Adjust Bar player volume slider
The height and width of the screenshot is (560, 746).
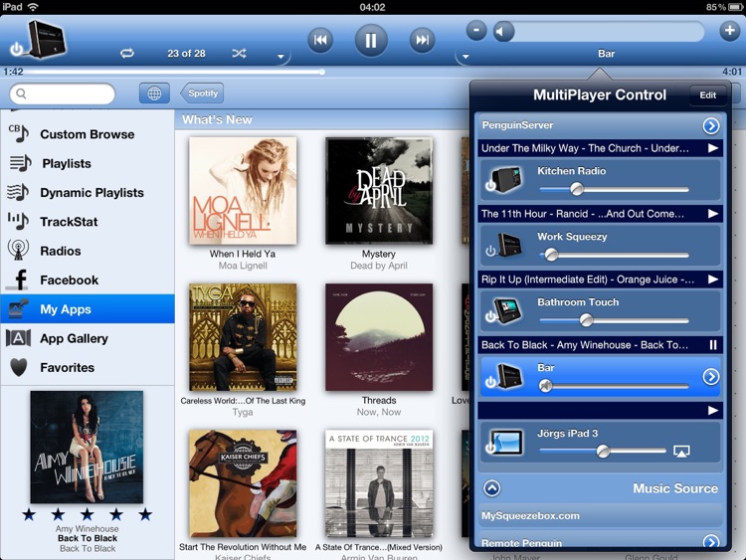[614, 386]
